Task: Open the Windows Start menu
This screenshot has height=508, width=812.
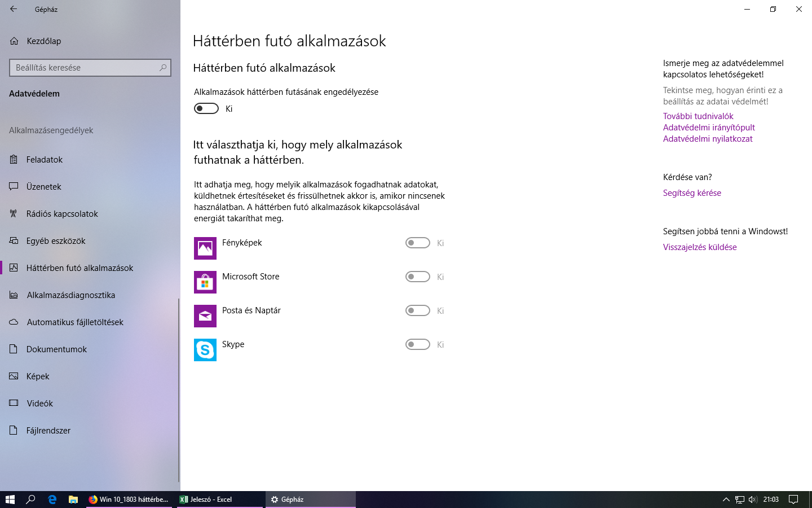Action: click(10, 500)
